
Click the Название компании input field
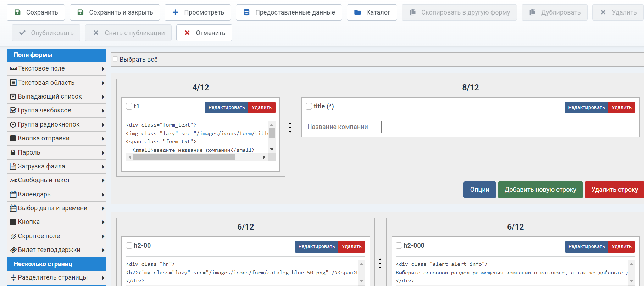click(343, 127)
